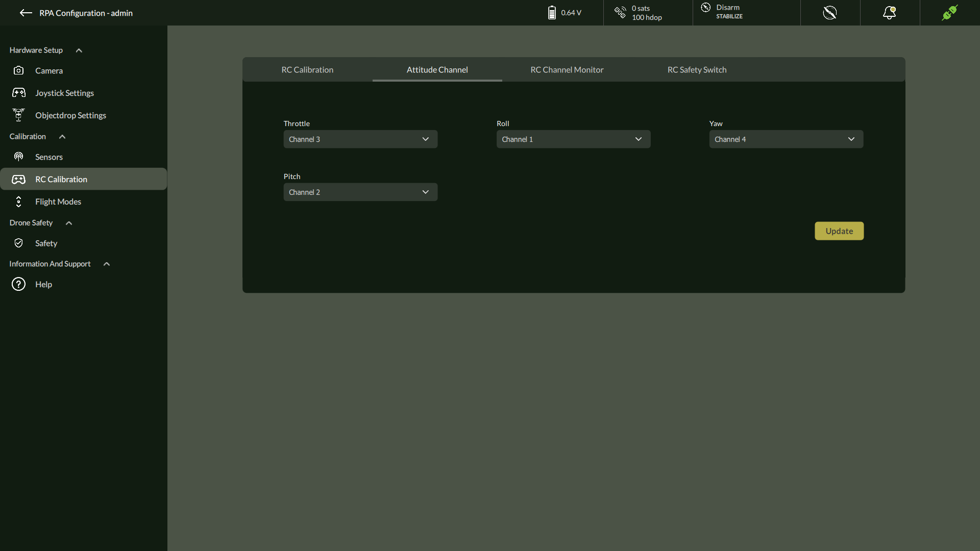Open the Throttle channel dropdown
The height and width of the screenshot is (551, 980).
pyautogui.click(x=360, y=139)
